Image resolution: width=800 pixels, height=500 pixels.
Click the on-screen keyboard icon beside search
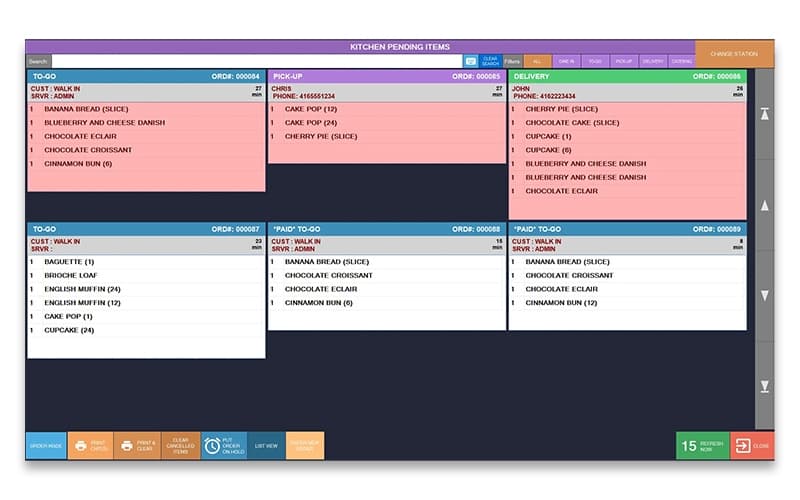(470, 61)
